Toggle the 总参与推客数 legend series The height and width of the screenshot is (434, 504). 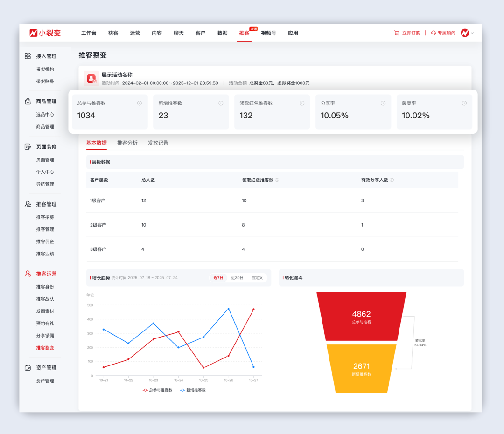[157, 390]
